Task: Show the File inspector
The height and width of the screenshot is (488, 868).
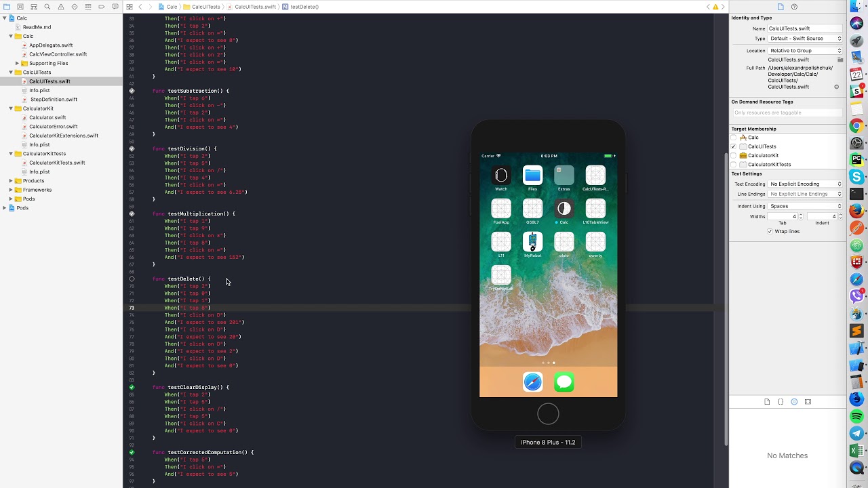Action: [x=781, y=7]
